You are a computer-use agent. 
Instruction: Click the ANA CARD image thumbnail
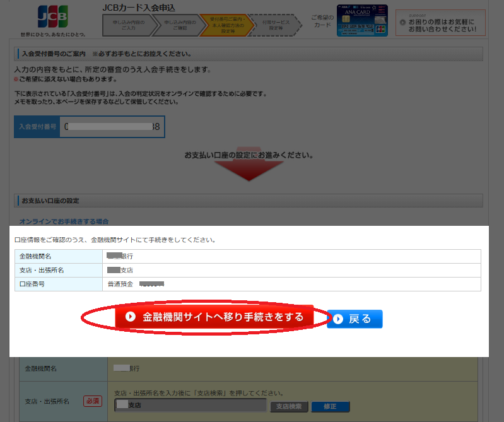(x=362, y=21)
